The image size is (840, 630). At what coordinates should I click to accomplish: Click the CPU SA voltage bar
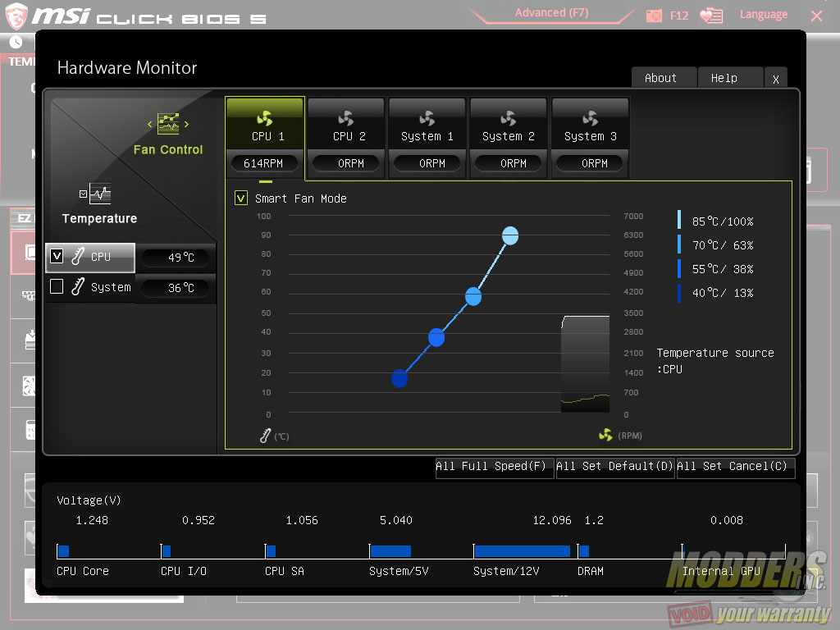271,550
